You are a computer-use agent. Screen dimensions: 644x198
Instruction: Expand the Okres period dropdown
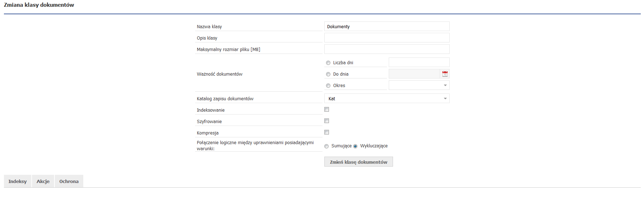coord(419,85)
